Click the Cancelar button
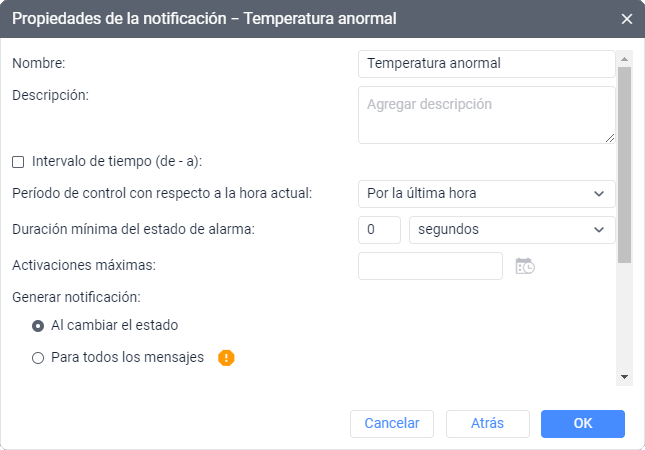Screen dimensions: 645x450 click(x=392, y=423)
